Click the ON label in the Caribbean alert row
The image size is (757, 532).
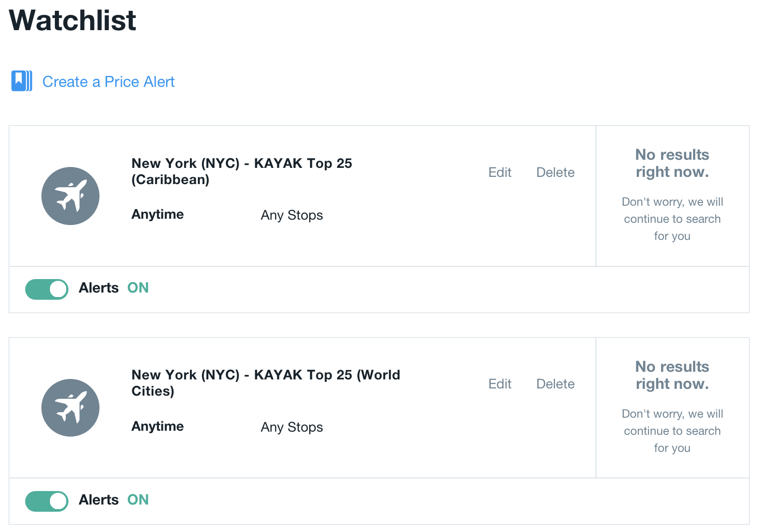(x=138, y=288)
